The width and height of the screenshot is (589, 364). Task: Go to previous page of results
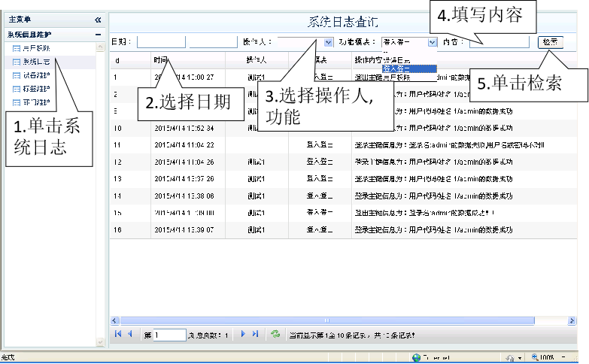(130, 334)
